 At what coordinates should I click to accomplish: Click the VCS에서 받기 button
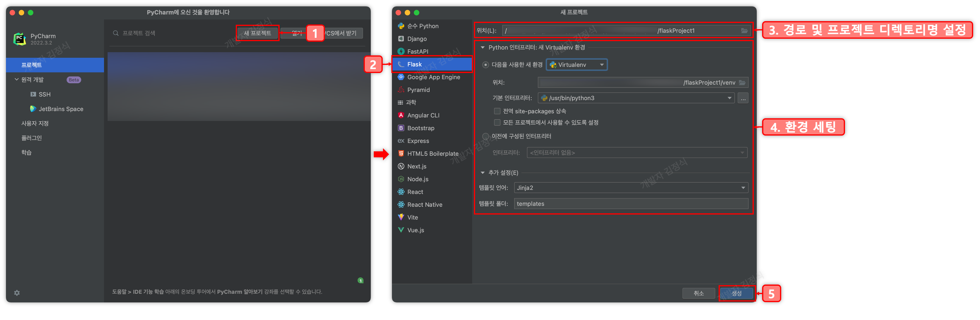click(340, 33)
